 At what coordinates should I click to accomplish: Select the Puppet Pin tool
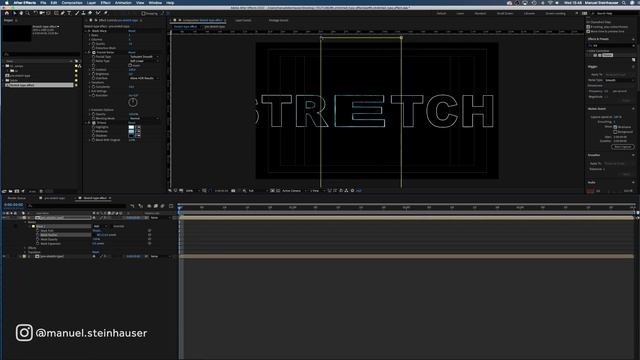(x=105, y=13)
